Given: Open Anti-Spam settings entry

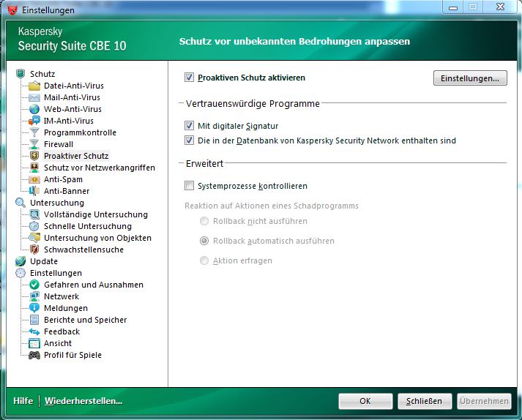Looking at the screenshot, I should coord(63,179).
